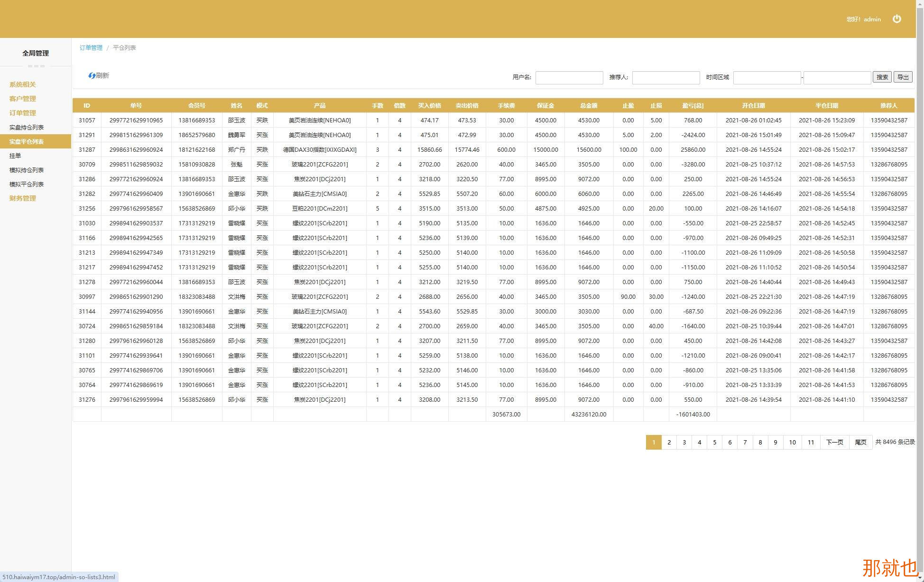Expand the 财务管理 sidebar section
The image size is (924, 582).
click(22, 198)
